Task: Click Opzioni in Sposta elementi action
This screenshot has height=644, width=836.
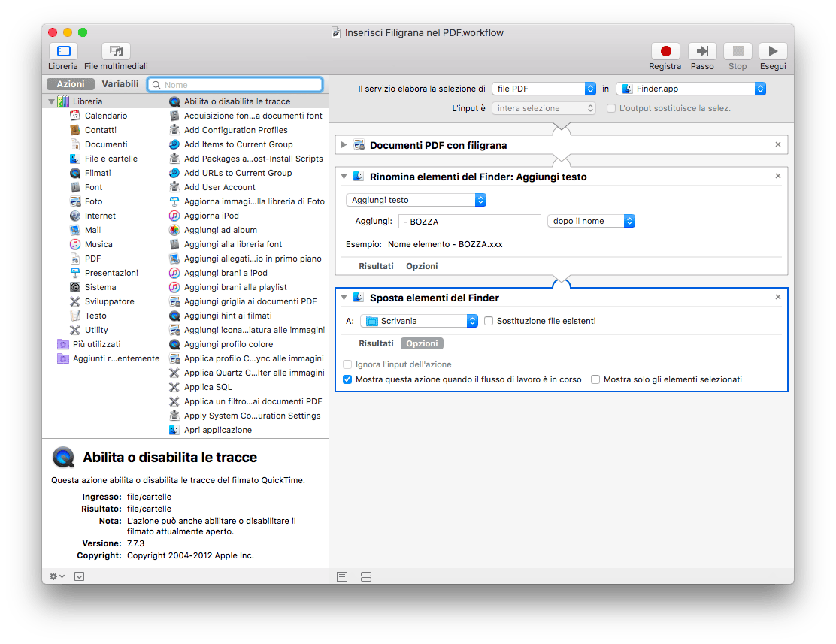Action: 422,344
